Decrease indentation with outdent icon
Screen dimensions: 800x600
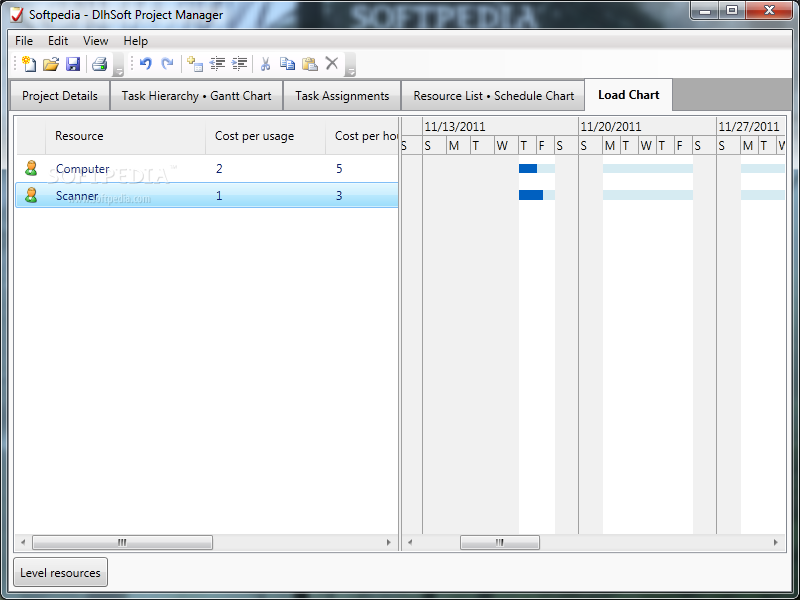pos(217,64)
